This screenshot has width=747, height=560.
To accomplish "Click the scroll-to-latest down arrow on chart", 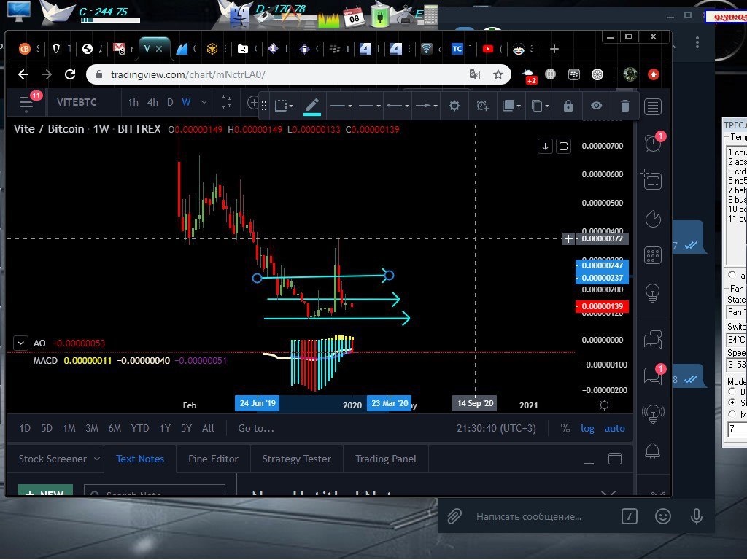I will tap(545, 146).
